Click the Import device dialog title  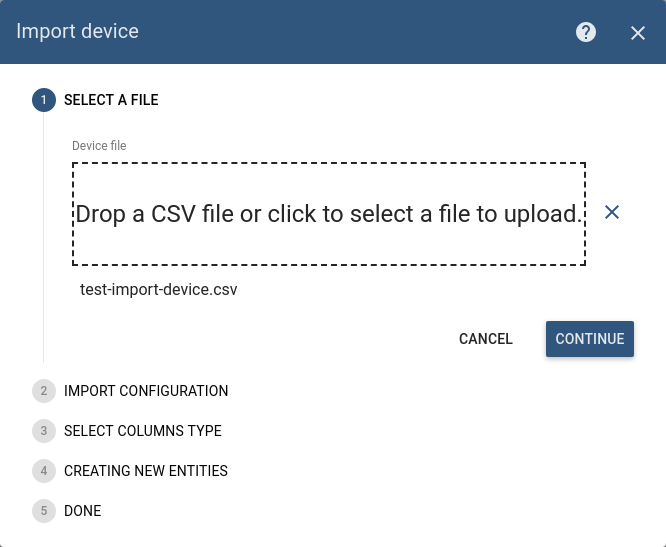[x=77, y=31]
